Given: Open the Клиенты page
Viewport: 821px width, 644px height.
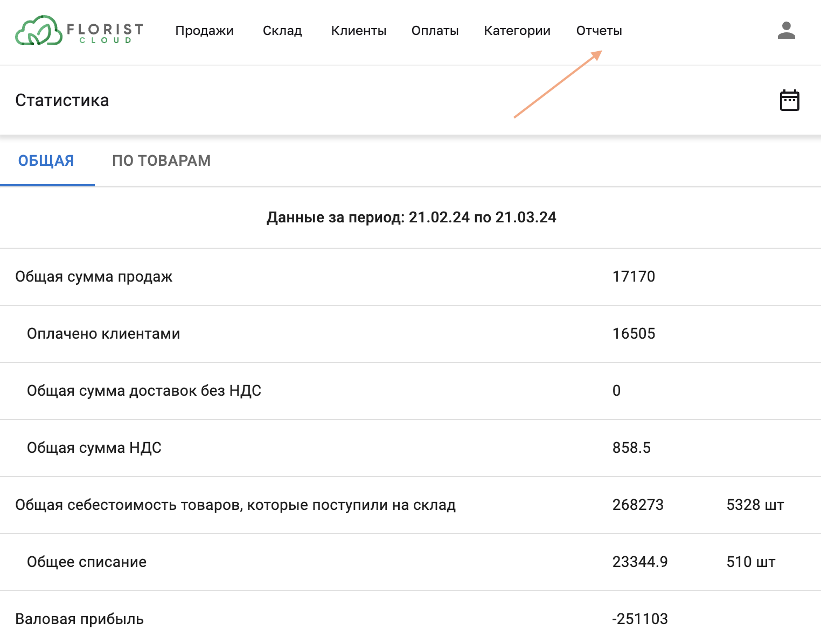Looking at the screenshot, I should click(359, 31).
